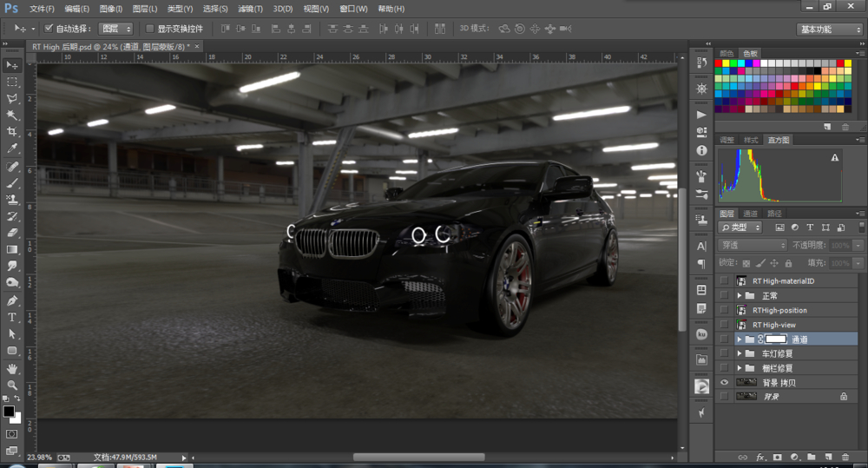
Task: Hide the 背景 拷贝 layer
Action: [x=724, y=382]
